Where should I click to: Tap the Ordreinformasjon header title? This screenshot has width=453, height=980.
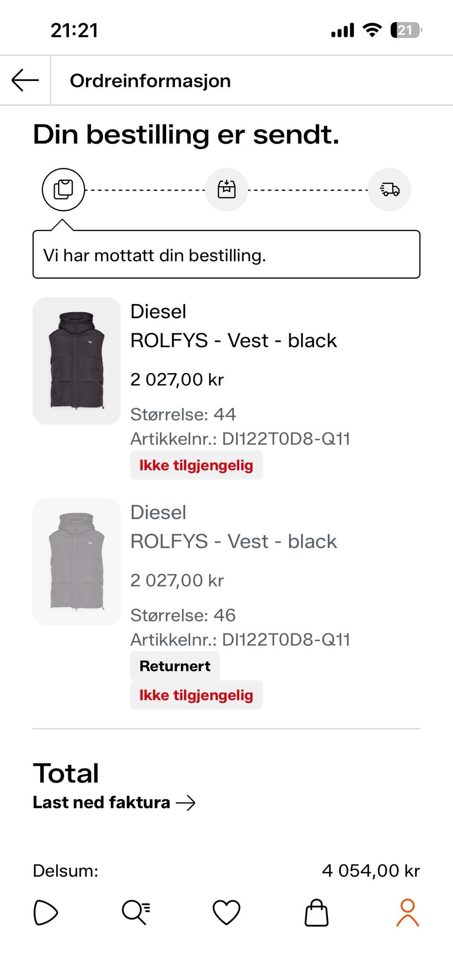pos(151,81)
